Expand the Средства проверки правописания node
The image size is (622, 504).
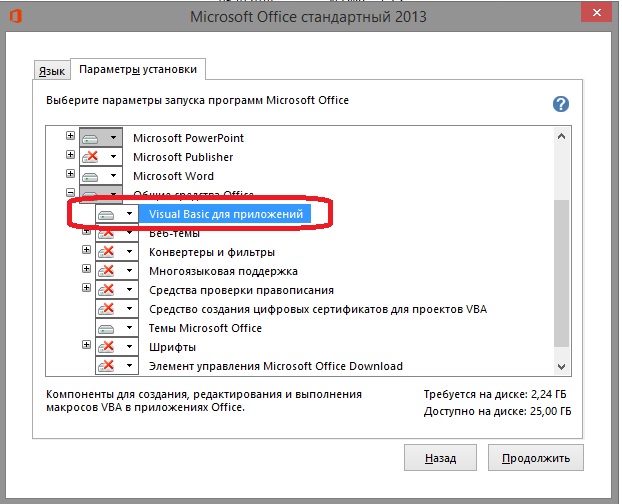(x=87, y=290)
